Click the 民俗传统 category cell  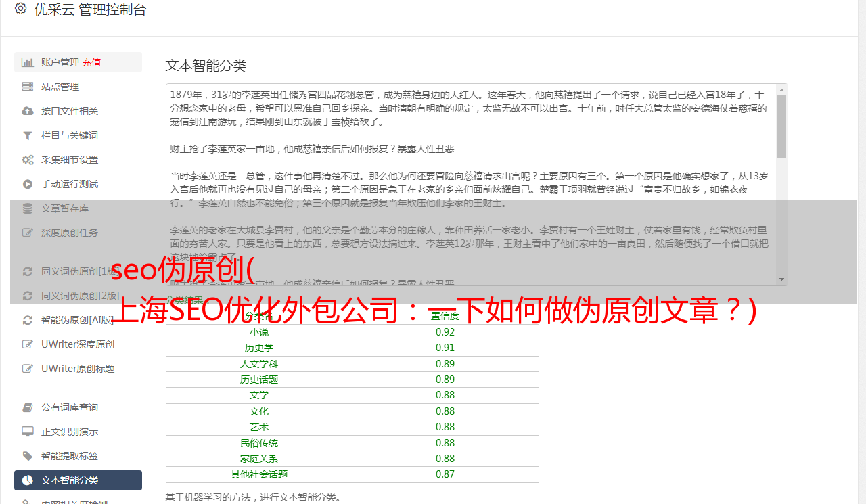tap(259, 443)
